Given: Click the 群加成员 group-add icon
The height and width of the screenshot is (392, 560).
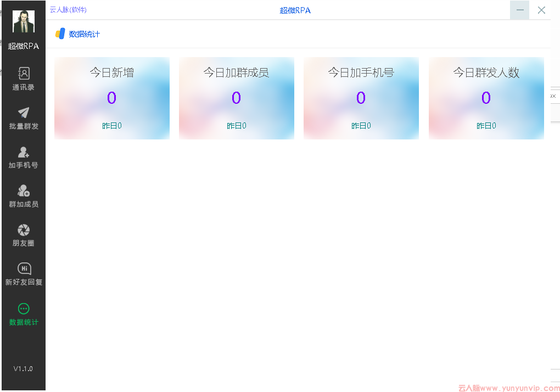Looking at the screenshot, I should click(24, 191).
